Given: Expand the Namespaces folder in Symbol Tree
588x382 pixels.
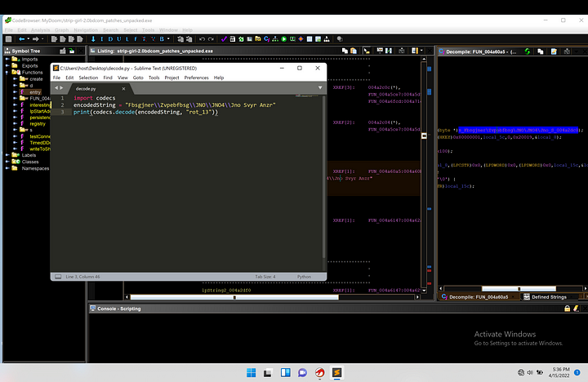Looking at the screenshot, I should point(7,168).
